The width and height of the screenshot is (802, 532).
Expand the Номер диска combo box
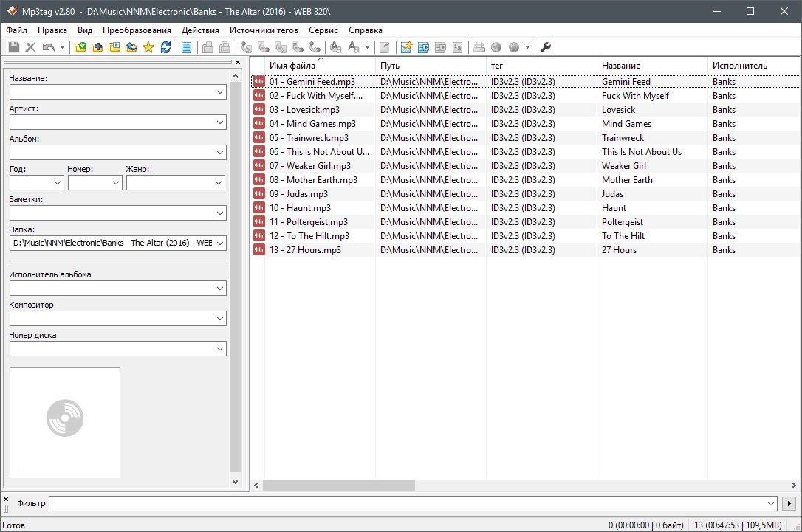(x=220, y=349)
